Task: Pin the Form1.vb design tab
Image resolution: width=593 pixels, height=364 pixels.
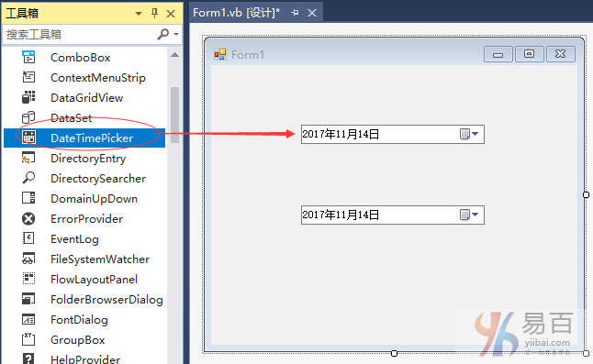Action: tap(295, 13)
